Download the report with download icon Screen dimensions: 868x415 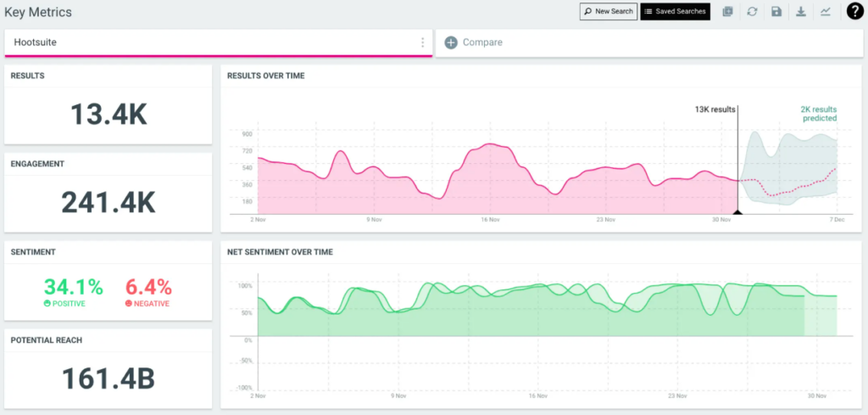click(800, 12)
